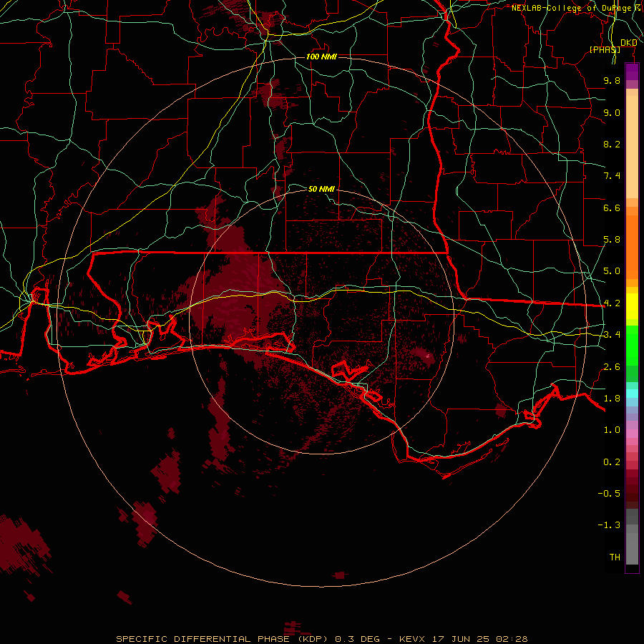Select the 9.8 value on the color scale

click(612, 80)
